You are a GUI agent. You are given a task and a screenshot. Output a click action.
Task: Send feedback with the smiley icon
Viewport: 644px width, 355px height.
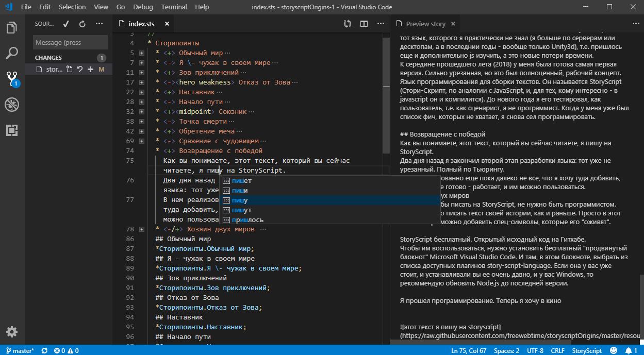click(x=614, y=350)
